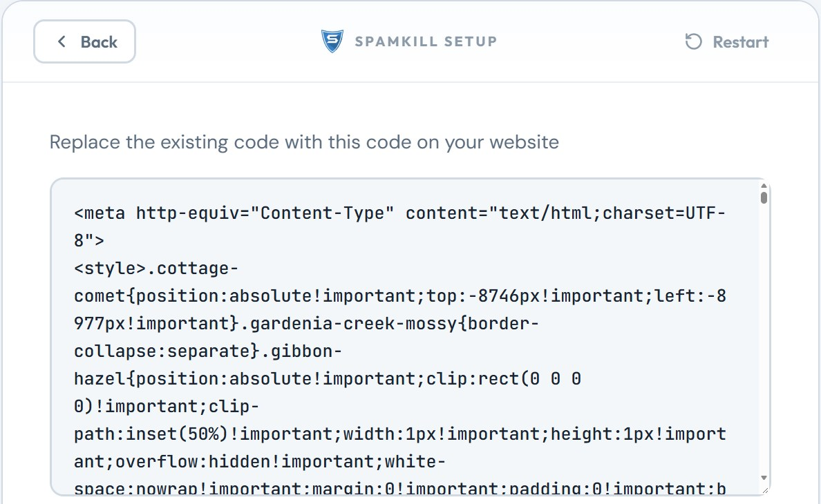Click the '<style>.cottage-' code line
Image resolution: width=821 pixels, height=504 pixels.
[x=156, y=269]
